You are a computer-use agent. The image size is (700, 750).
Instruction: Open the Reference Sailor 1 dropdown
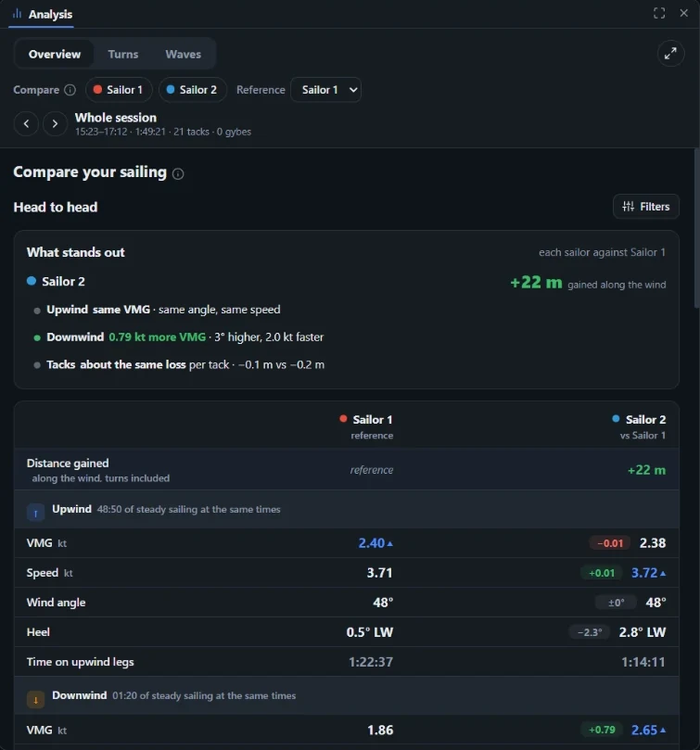[325, 90]
